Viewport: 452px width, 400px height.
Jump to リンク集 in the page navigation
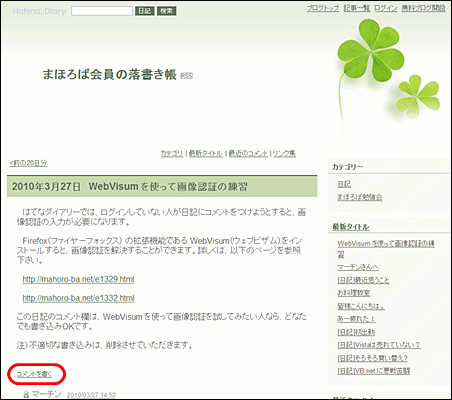(x=284, y=153)
